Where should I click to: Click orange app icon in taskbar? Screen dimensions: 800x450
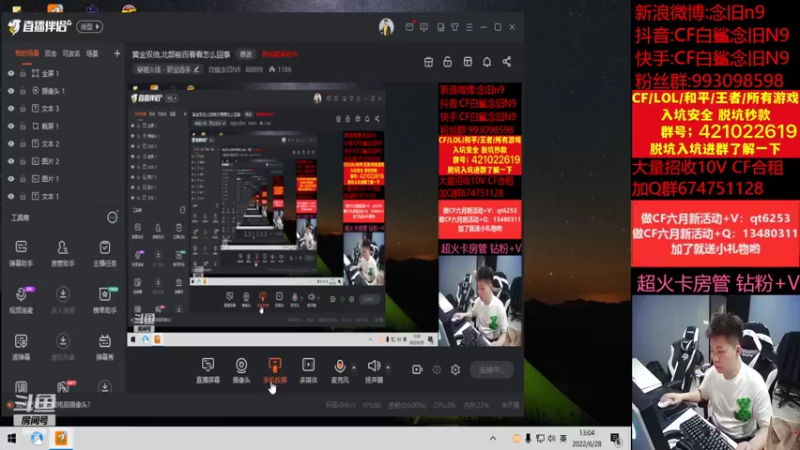[61, 438]
